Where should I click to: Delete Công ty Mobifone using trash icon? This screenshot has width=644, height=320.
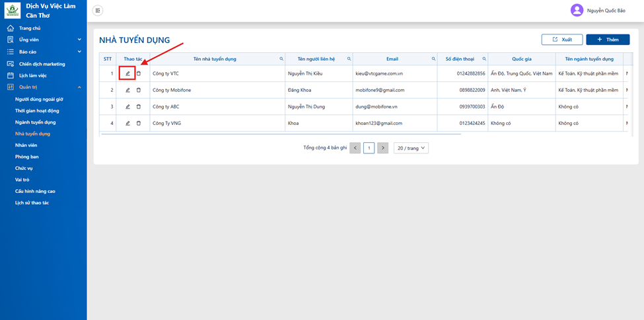(x=139, y=90)
